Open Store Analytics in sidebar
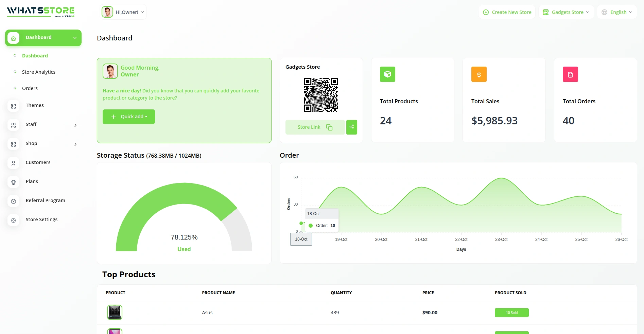This screenshot has width=644, height=334. pos(39,72)
